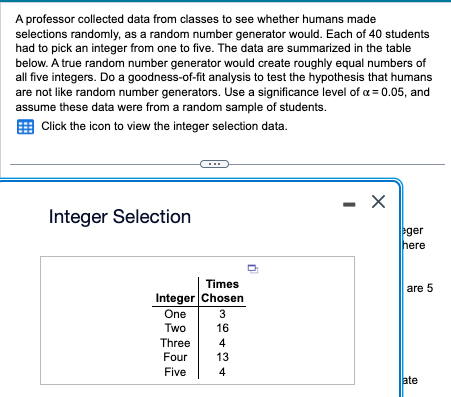Screen dimensions: 451x397
Task: Open the blue data table grid icon
Action: coord(25,127)
